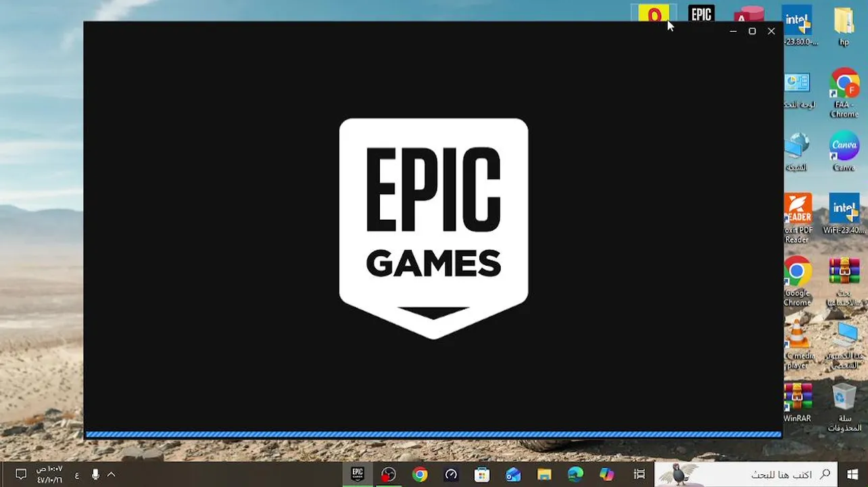
Task: Open the clock and date in taskbar
Action: click(49, 474)
